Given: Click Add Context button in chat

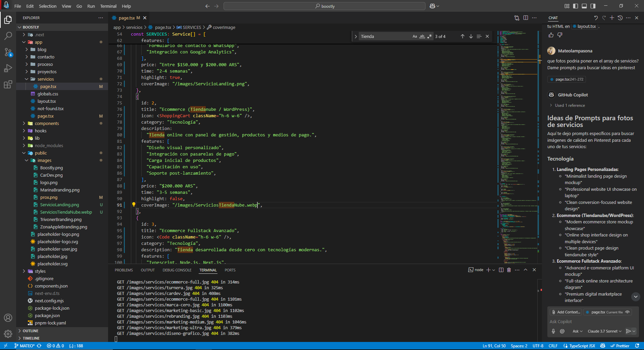Looking at the screenshot, I should [566, 312].
